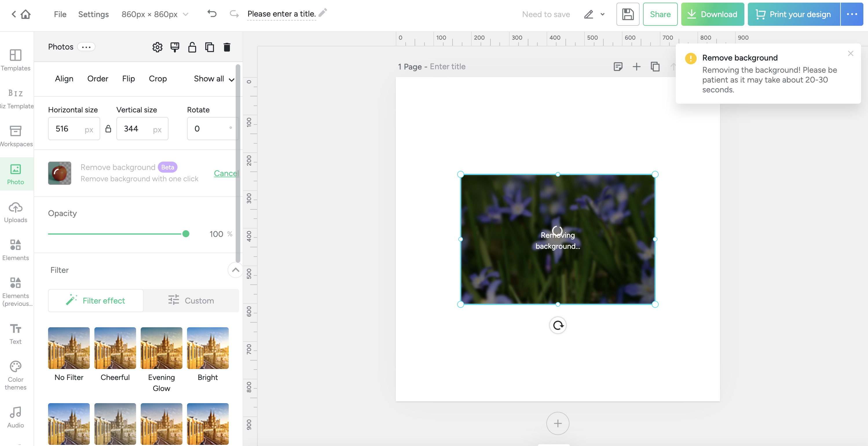Screen dimensions: 868x446
Task: Go back using the left arrow icon
Action: coord(14,14)
